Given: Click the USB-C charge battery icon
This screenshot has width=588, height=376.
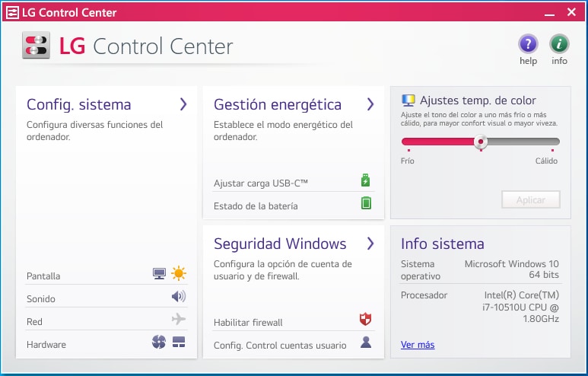Looking at the screenshot, I should [x=366, y=181].
